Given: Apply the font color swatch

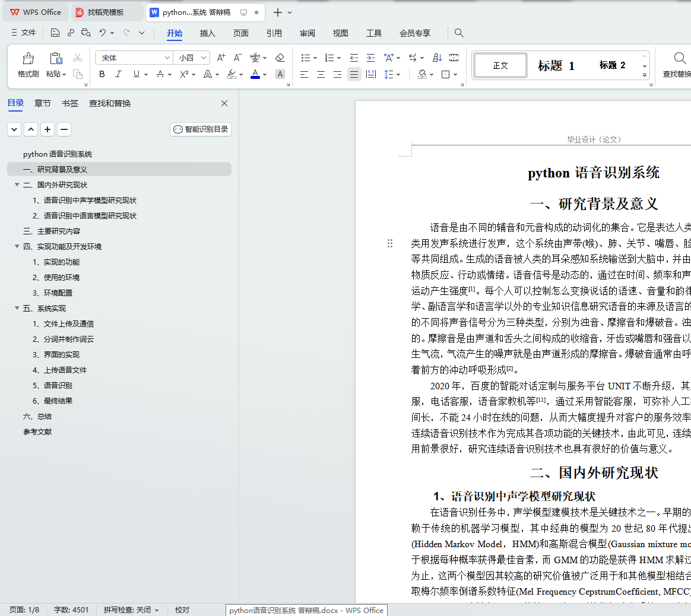Looking at the screenshot, I should click(x=255, y=74).
